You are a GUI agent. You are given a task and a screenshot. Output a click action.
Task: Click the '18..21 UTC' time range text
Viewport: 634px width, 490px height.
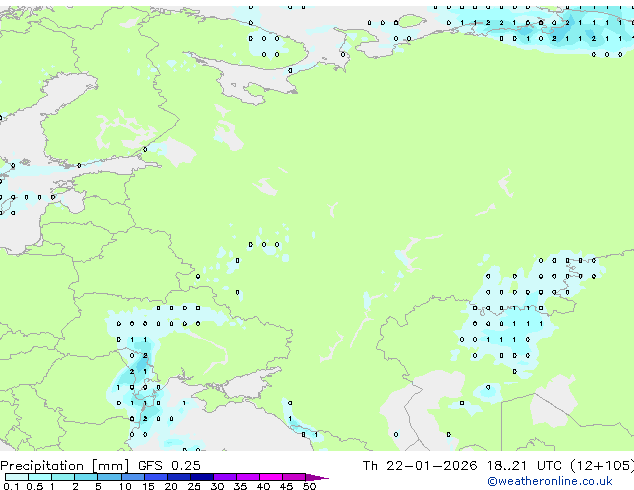pyautogui.click(x=524, y=466)
